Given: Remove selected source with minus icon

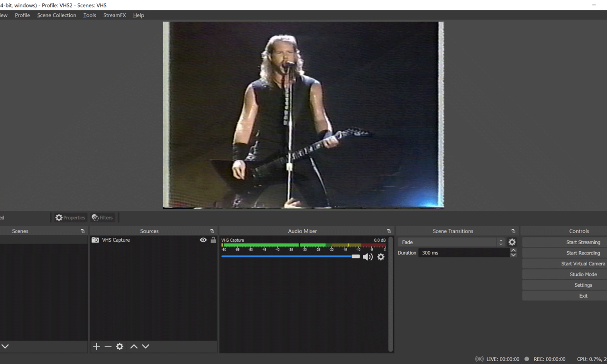Looking at the screenshot, I should point(108,346).
